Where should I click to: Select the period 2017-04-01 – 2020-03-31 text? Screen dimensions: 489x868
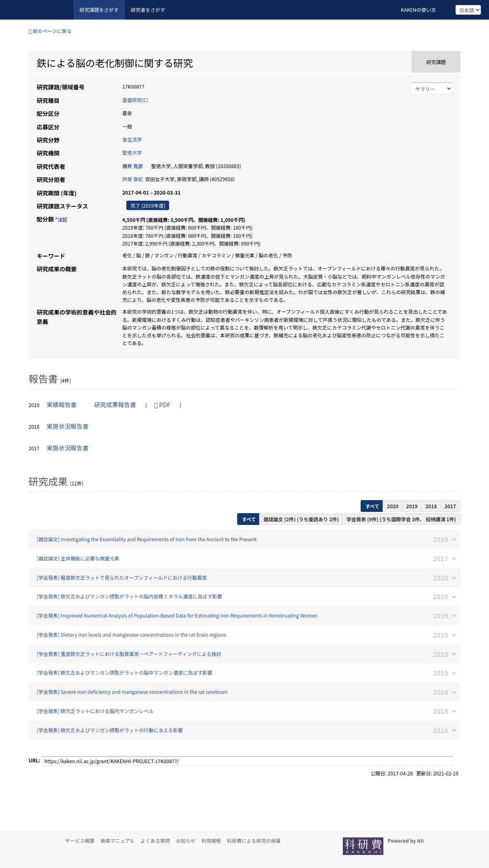point(151,193)
